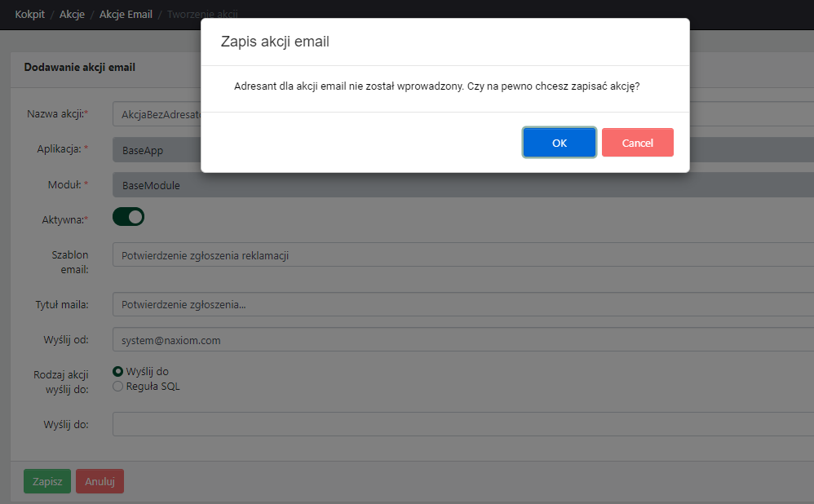The width and height of the screenshot is (814, 504).
Task: Focus the empty Wyślij do input
Action: 457,425
